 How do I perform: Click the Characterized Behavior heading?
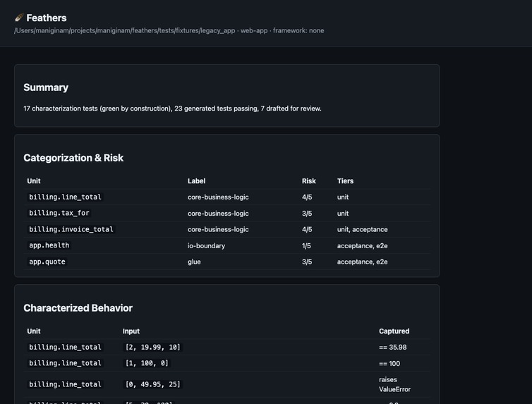(x=78, y=308)
